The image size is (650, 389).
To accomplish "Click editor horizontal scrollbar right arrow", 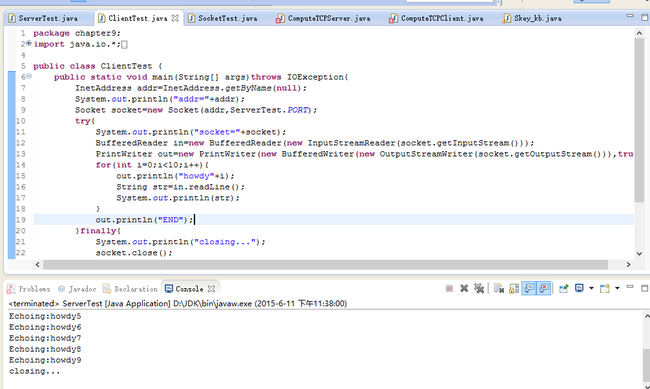I will 628,264.
